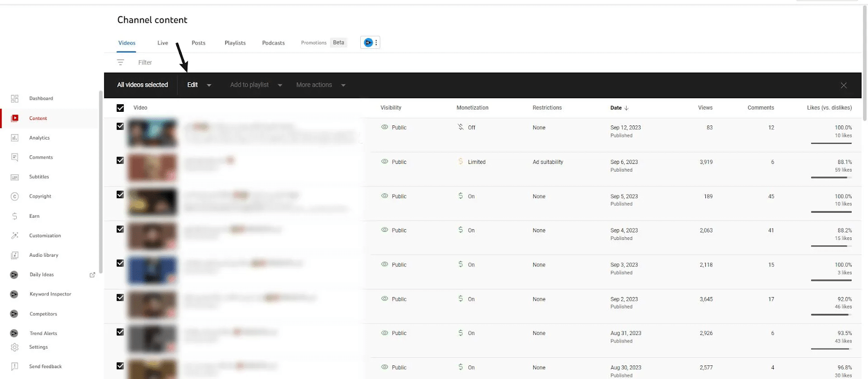Close the selection bar with X

pos(844,86)
